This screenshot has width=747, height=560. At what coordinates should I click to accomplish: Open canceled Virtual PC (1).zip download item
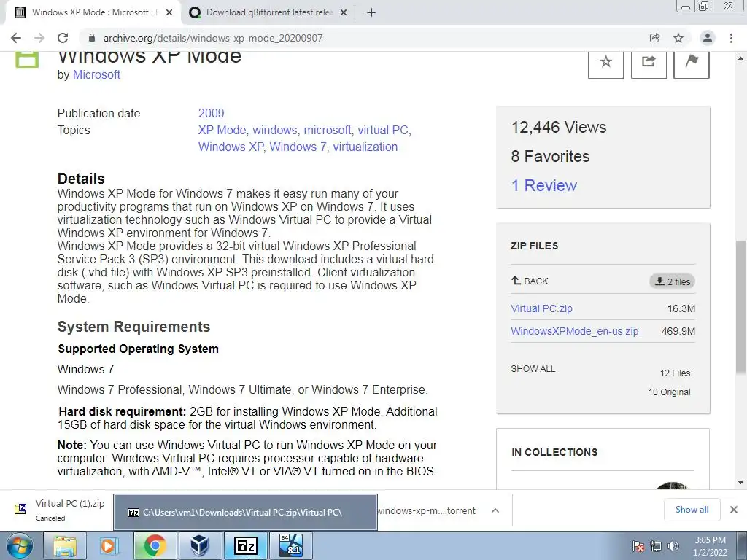tap(60, 510)
